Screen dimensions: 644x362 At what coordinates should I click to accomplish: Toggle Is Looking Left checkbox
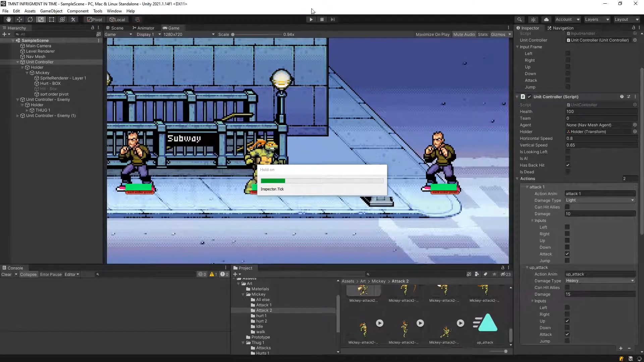568,152
